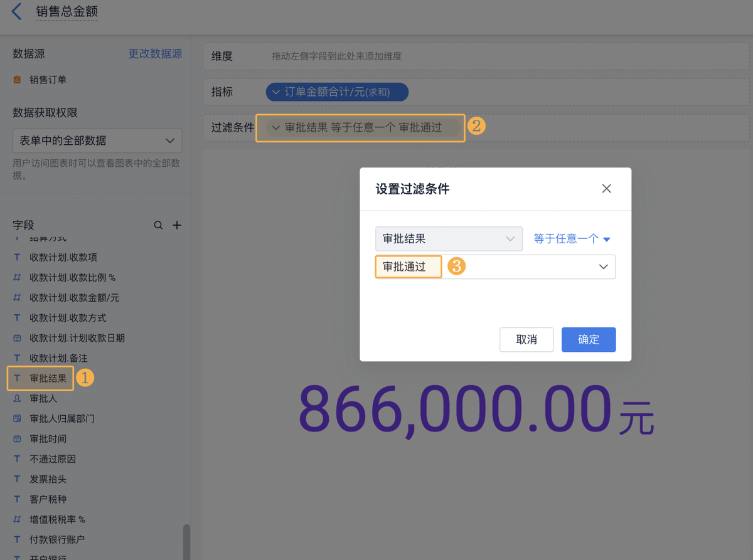Click the person icon beside 审批人
The image size is (753, 560).
pos(17,398)
